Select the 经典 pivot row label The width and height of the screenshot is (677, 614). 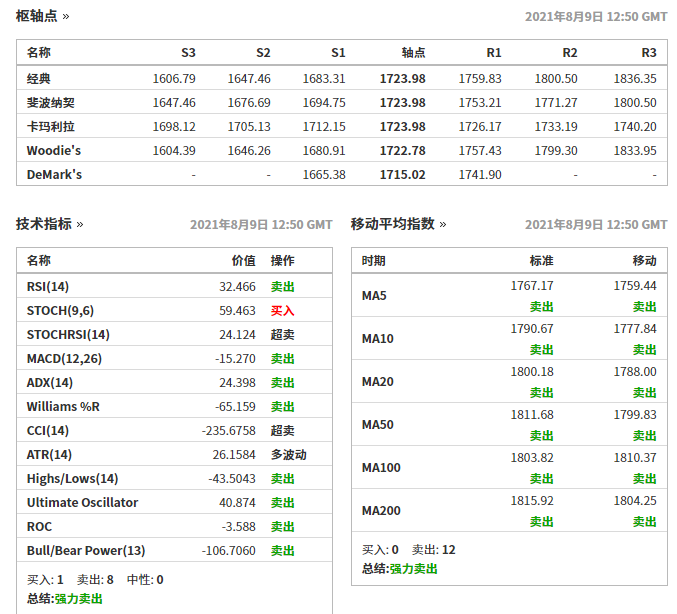point(39,79)
